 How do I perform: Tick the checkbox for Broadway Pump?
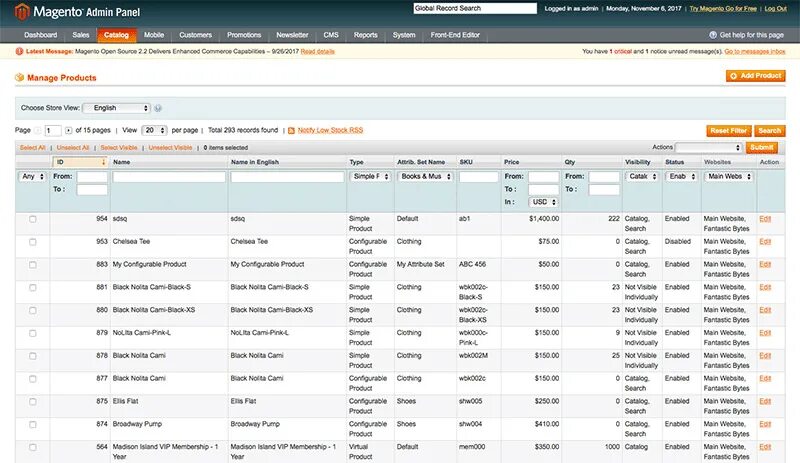pyautogui.click(x=33, y=425)
